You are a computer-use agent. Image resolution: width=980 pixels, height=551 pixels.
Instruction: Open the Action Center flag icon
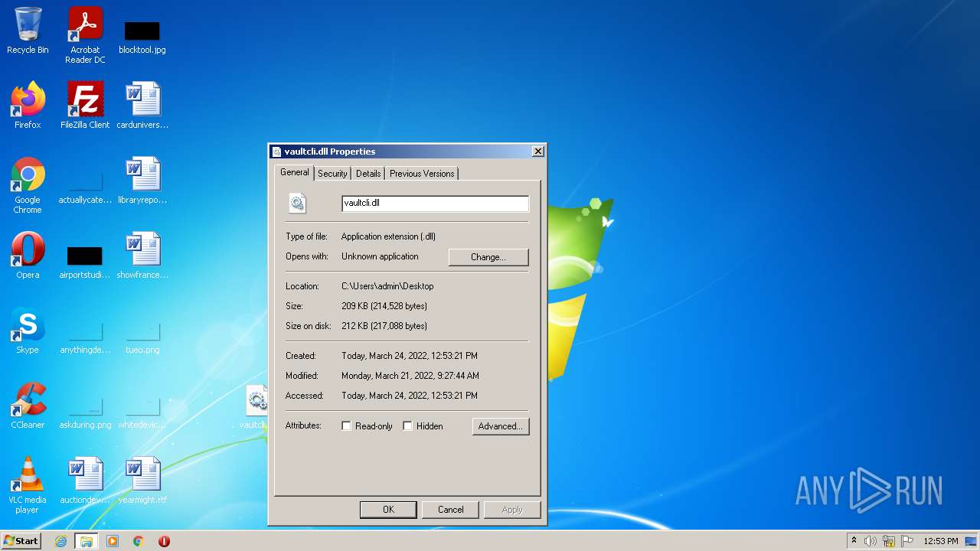pyautogui.click(x=908, y=541)
